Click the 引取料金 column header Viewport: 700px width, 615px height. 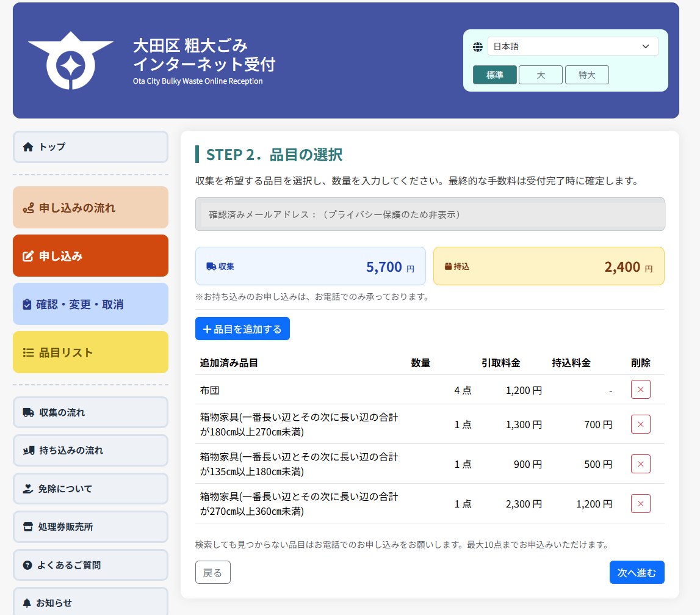coord(500,363)
